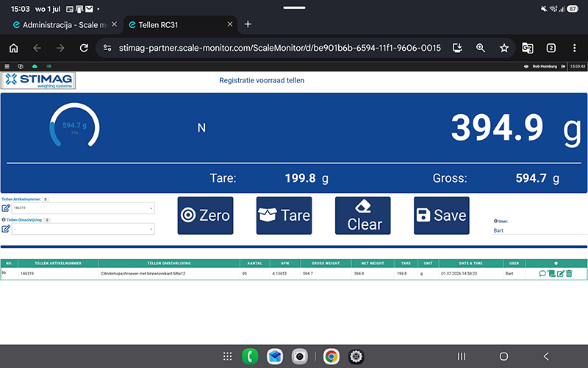Image resolution: width=588 pixels, height=368 pixels.
Task: Go to the browser home page icon
Action: point(13,48)
